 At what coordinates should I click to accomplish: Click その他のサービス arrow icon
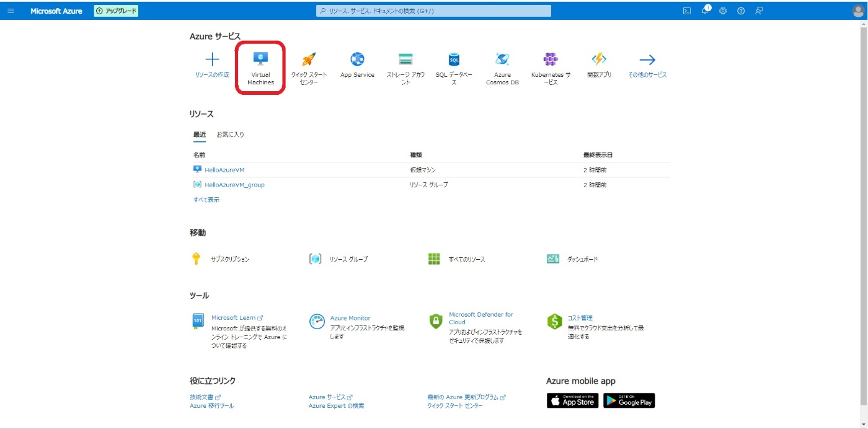coord(647,60)
